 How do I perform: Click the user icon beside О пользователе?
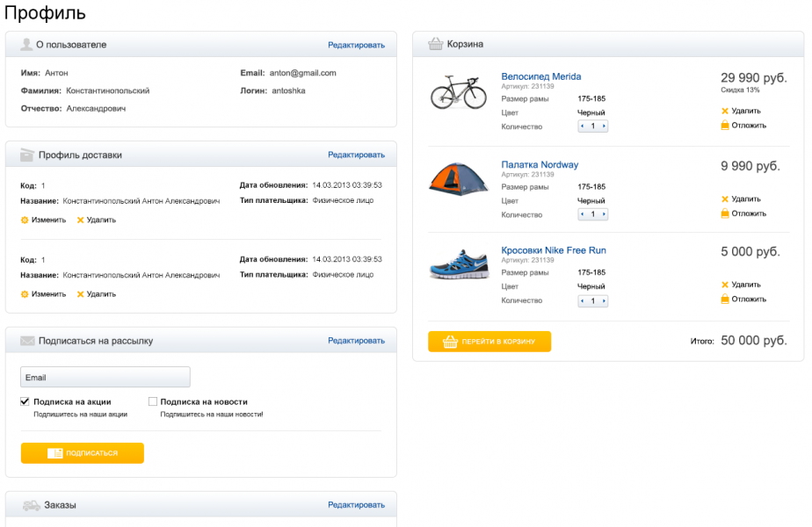[x=26, y=45]
